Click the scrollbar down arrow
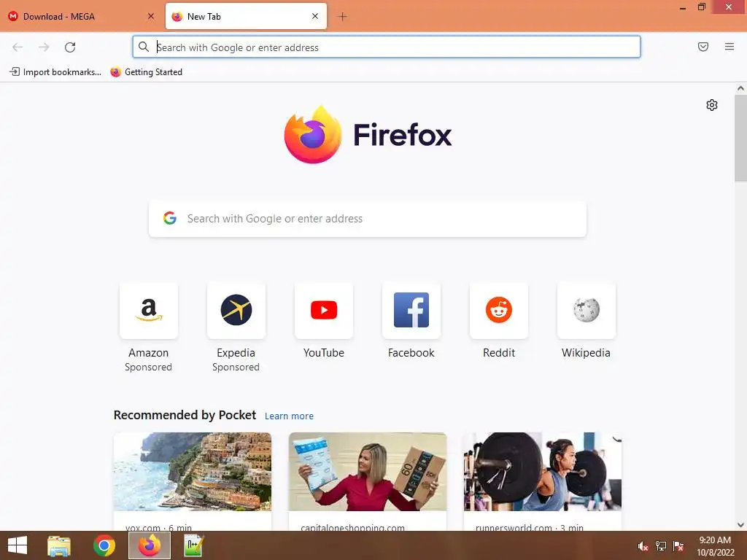747x560 pixels. pos(740,525)
